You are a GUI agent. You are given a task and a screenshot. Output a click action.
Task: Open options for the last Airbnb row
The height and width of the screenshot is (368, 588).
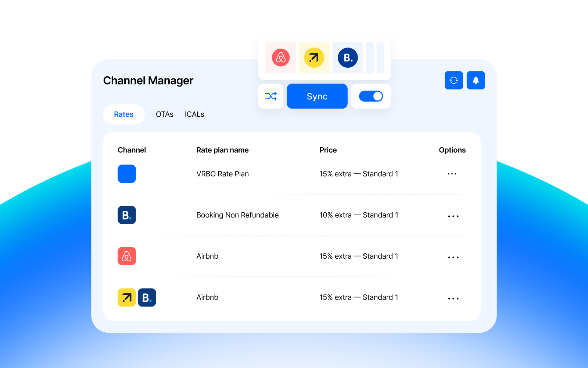point(453,299)
